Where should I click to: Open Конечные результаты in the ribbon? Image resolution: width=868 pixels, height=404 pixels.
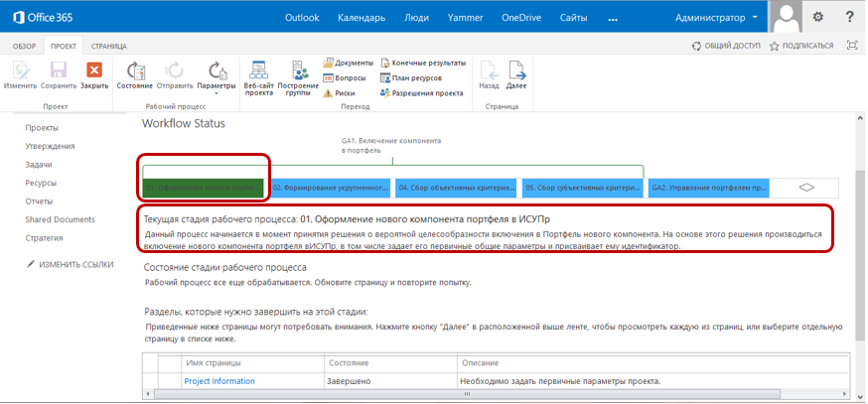(x=423, y=64)
